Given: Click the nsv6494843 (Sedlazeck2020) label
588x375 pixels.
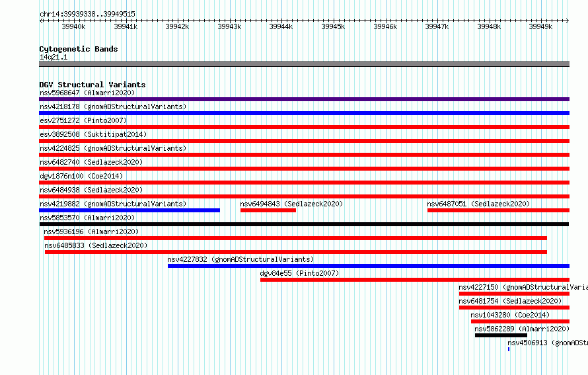Looking at the screenshot, I should [291, 204].
